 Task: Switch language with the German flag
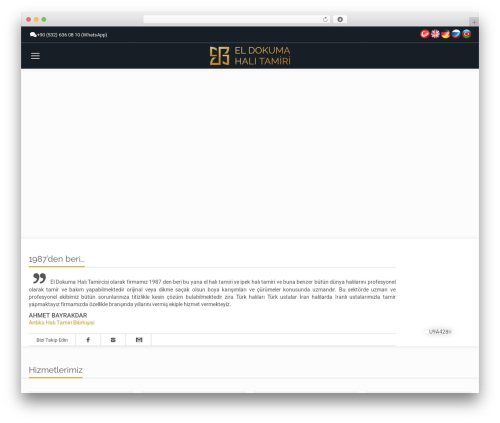446,34
